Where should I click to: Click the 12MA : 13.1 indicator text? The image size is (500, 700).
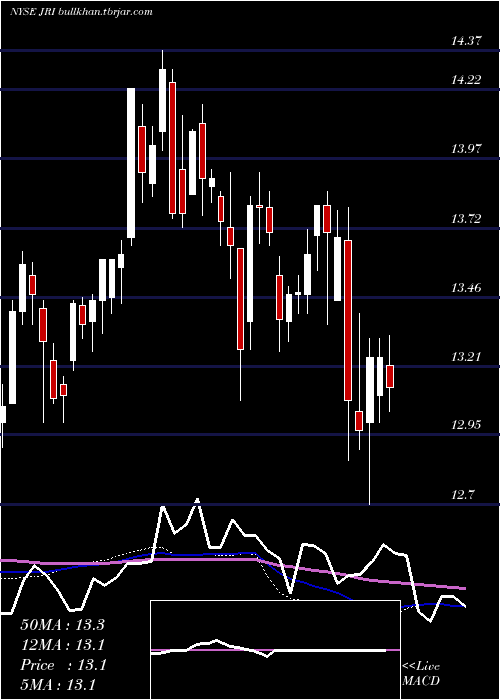tap(62, 645)
